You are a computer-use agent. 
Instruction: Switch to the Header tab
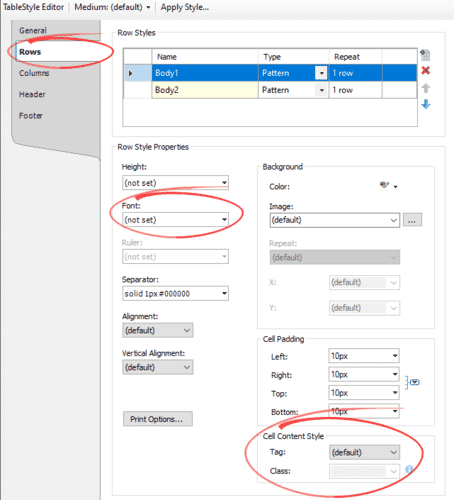click(x=32, y=94)
